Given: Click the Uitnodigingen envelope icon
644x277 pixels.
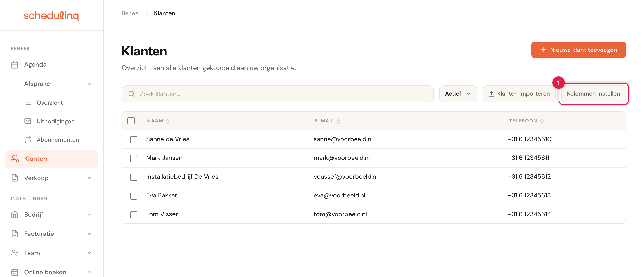Looking at the screenshot, I should click(x=28, y=121).
